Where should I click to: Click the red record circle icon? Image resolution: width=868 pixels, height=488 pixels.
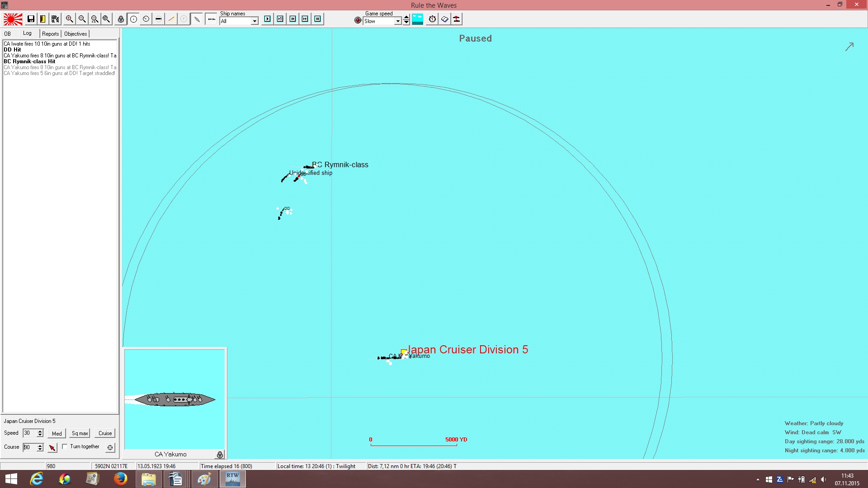[358, 20]
